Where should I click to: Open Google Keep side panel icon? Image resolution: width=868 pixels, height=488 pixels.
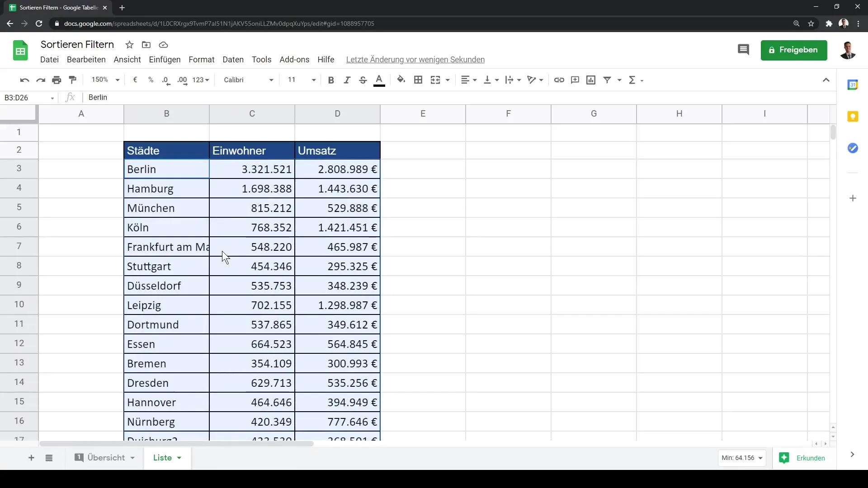tap(853, 117)
